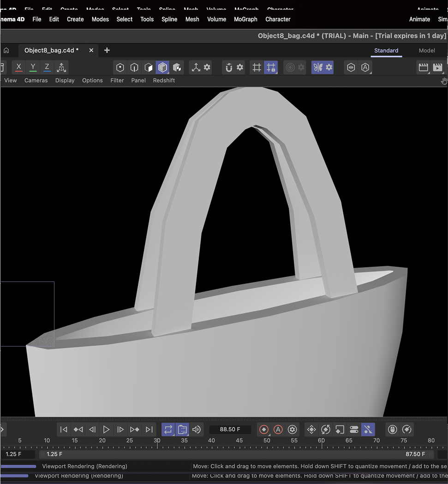
Task: Click the locked workplane mode icon
Action: (271, 67)
